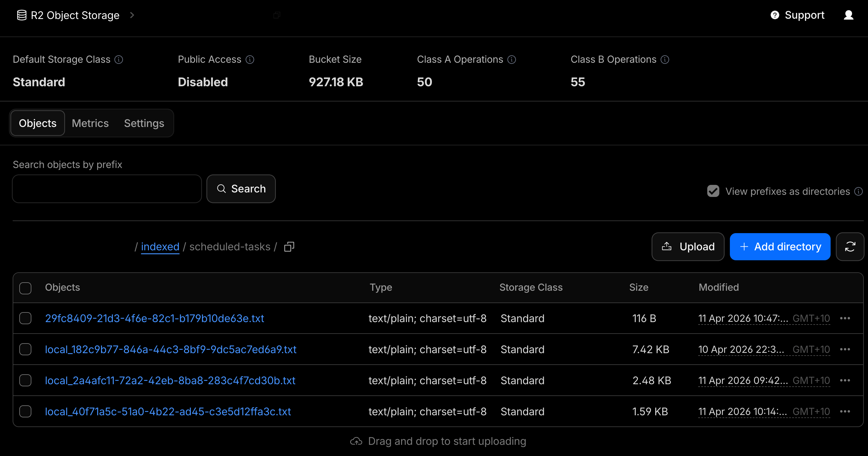Click the refresh objects icon button
The height and width of the screenshot is (456, 868).
(x=850, y=247)
